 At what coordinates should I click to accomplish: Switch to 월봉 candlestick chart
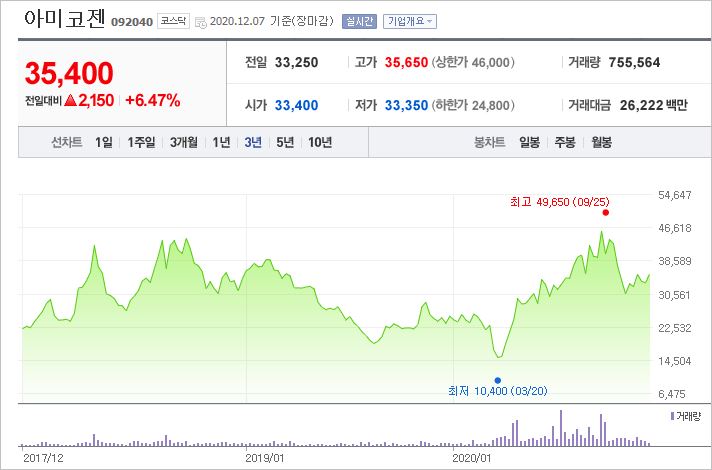tap(601, 143)
